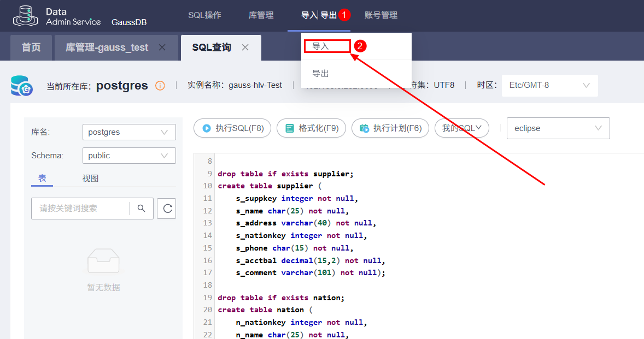
Task: Show the 执行计划(F6) execution plan
Action: [x=390, y=128]
